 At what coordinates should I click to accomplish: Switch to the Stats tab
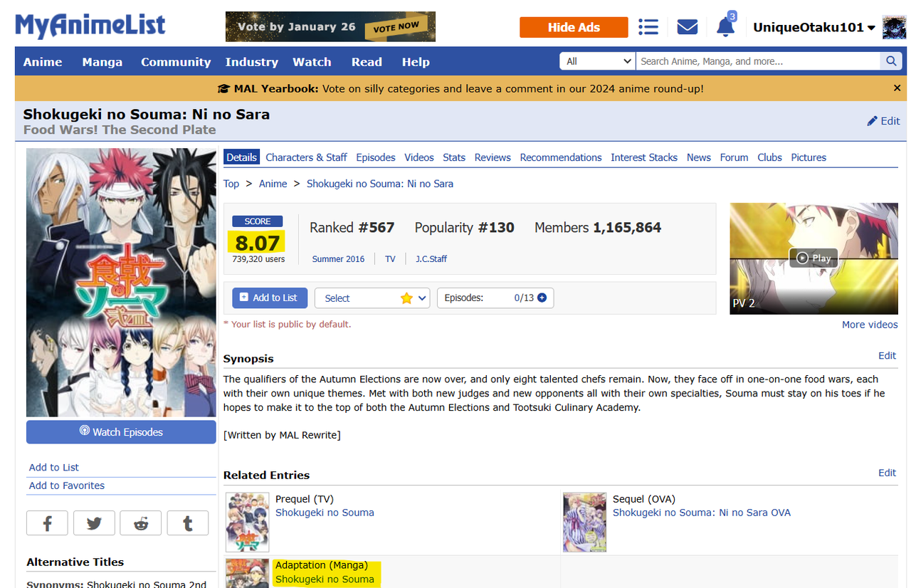(x=454, y=157)
